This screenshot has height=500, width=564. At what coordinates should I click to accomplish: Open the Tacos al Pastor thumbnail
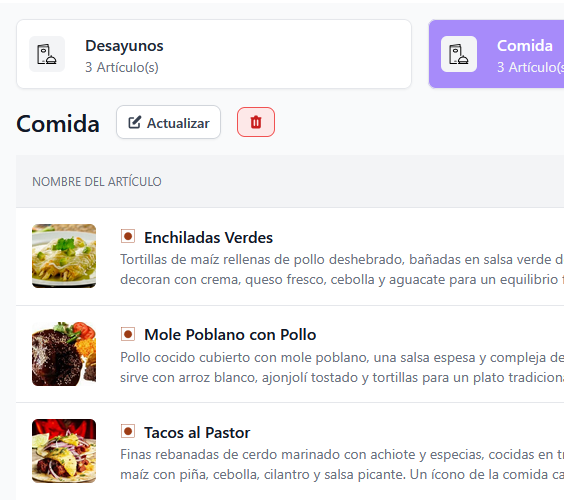click(x=64, y=451)
